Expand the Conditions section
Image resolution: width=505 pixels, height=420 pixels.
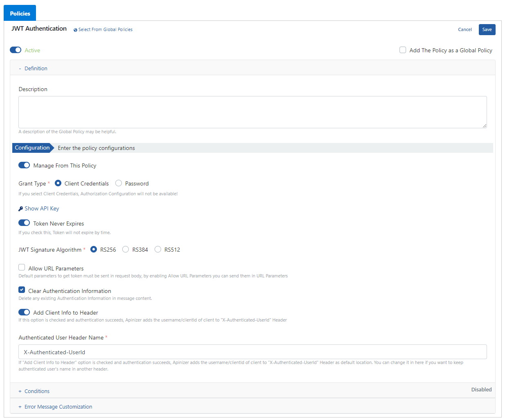[37, 391]
